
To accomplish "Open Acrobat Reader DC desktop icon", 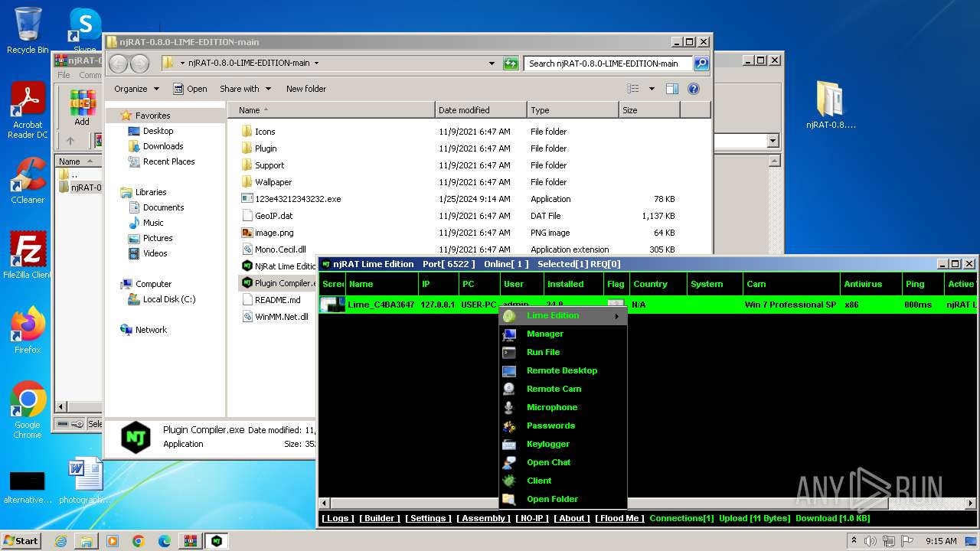I will pyautogui.click(x=28, y=110).
